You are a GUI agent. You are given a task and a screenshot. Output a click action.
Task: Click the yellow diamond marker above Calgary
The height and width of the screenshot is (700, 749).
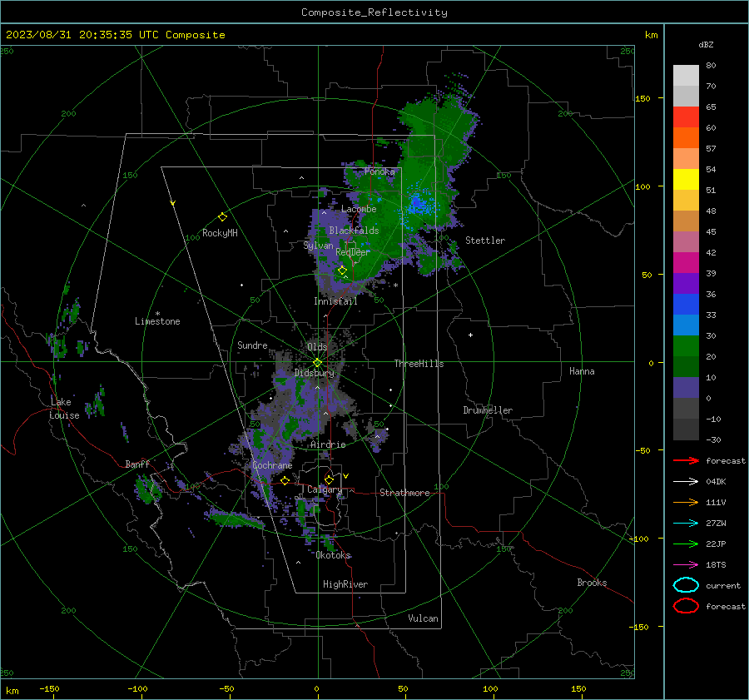point(329,479)
